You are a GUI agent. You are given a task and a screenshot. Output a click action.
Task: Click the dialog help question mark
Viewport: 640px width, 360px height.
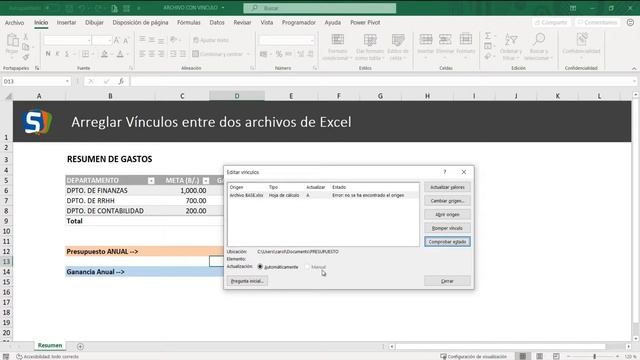(x=445, y=172)
